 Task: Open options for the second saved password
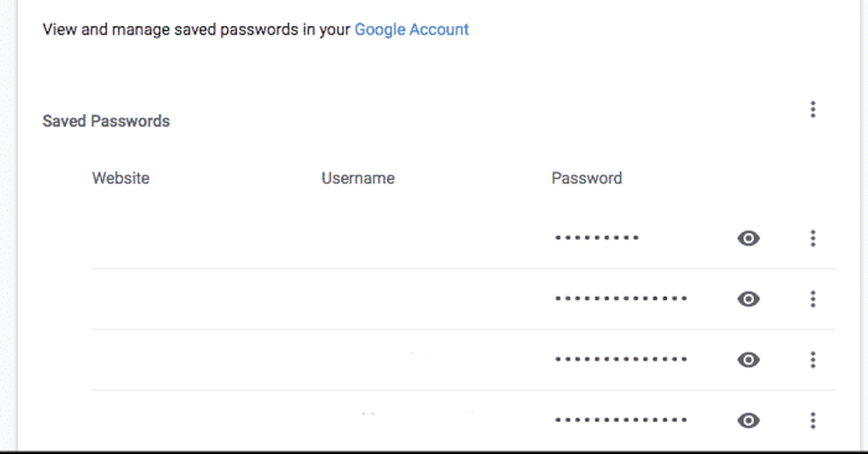click(813, 299)
